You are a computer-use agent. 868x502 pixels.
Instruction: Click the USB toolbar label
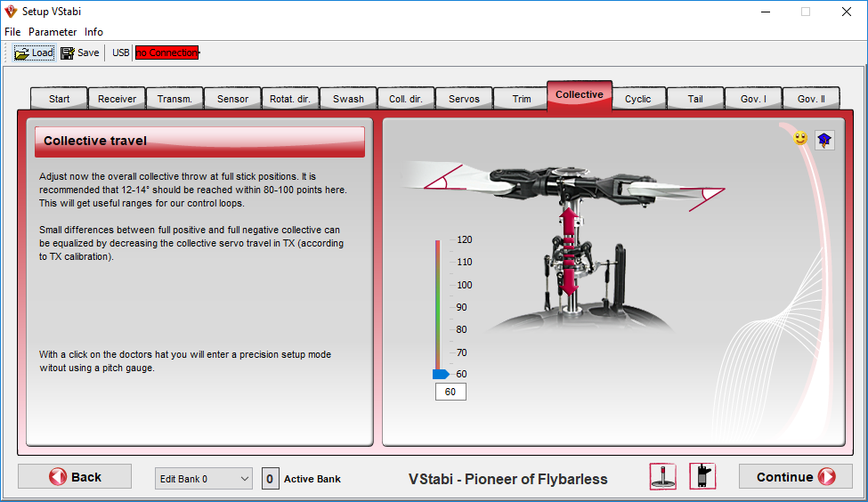[121, 53]
